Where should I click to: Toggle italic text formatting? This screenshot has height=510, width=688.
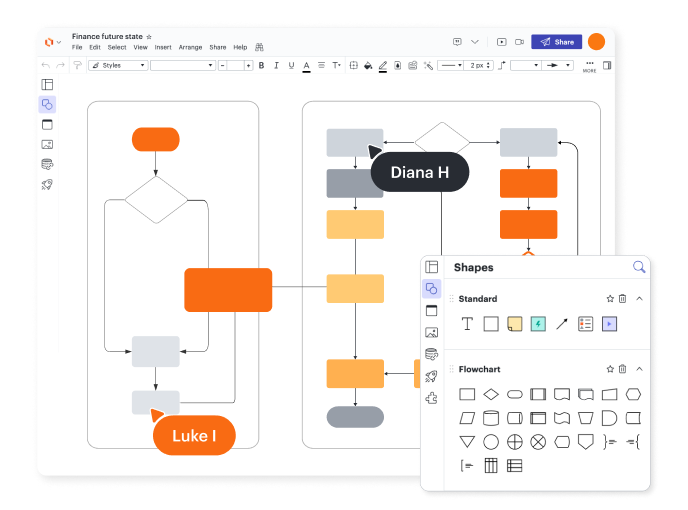click(x=276, y=65)
